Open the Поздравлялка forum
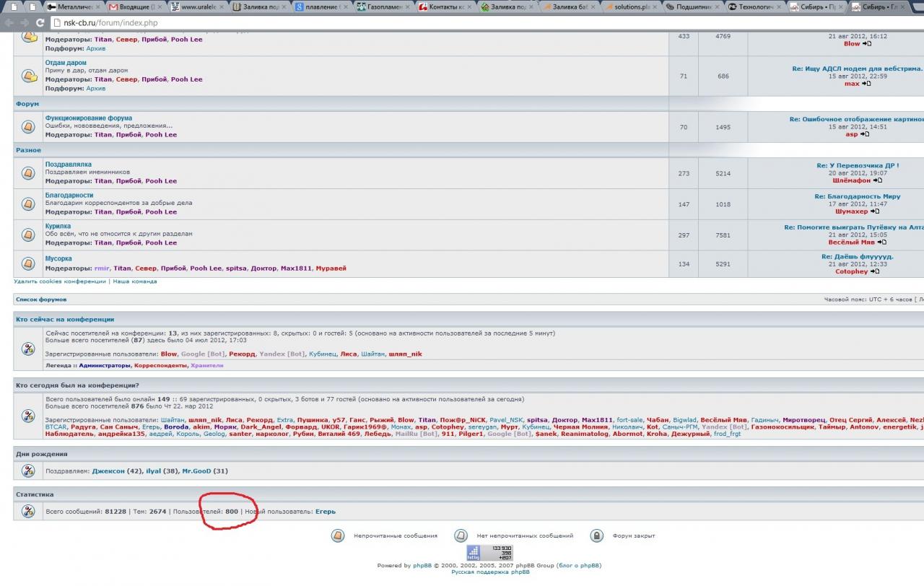The image size is (924, 586). tap(68, 165)
